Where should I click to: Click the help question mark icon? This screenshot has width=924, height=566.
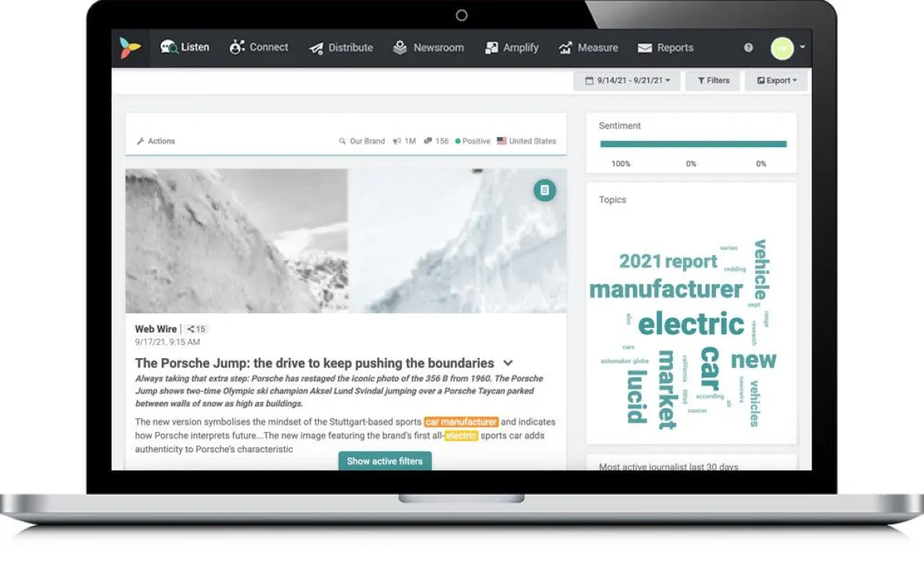tap(748, 48)
